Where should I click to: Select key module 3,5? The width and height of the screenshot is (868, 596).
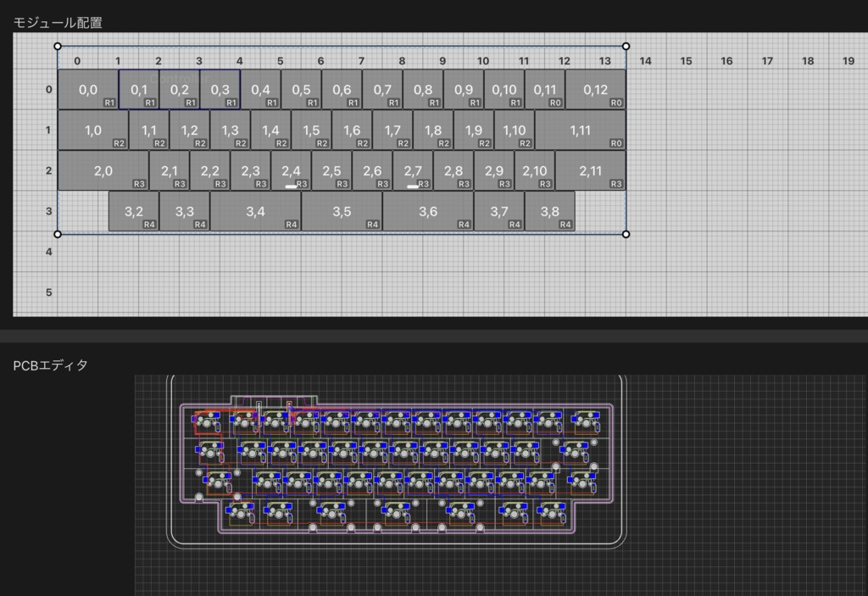[342, 211]
